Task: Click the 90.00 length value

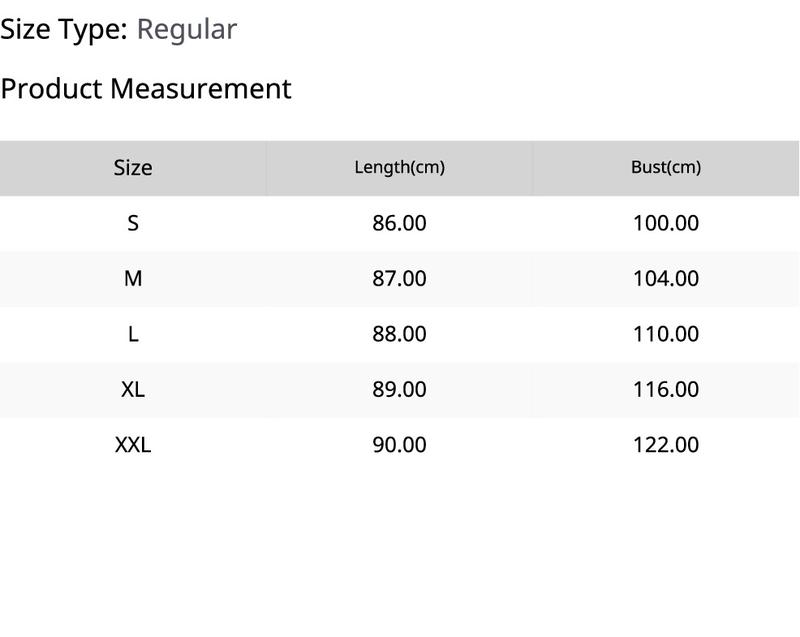Action: (399, 445)
